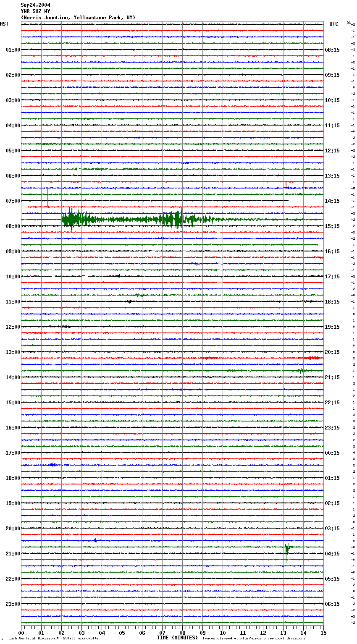Click the 22:15 UTC time label
The image size is (357, 644).
(x=332, y=403)
